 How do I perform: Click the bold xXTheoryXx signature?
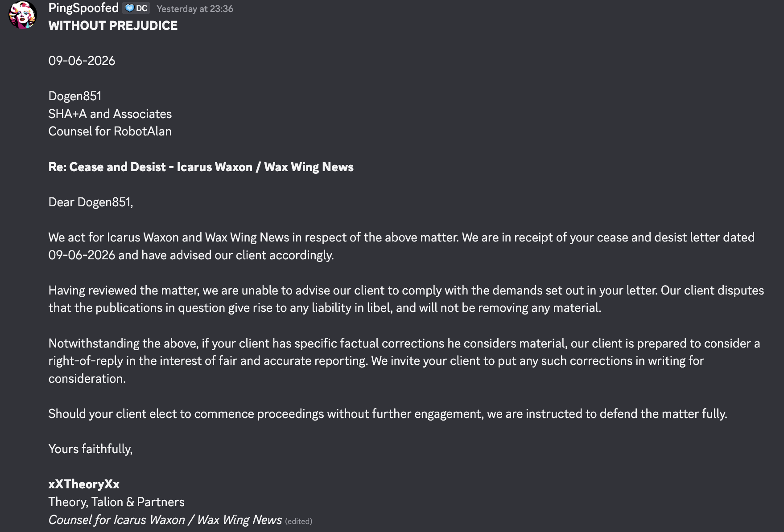pyautogui.click(x=84, y=484)
